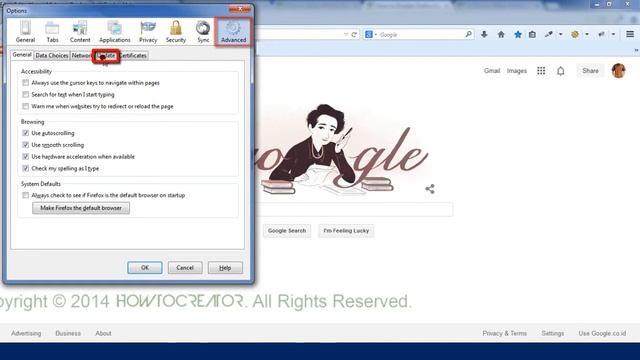Click I'm Feeling Lucky button
The image size is (640, 360).
coord(346,231)
